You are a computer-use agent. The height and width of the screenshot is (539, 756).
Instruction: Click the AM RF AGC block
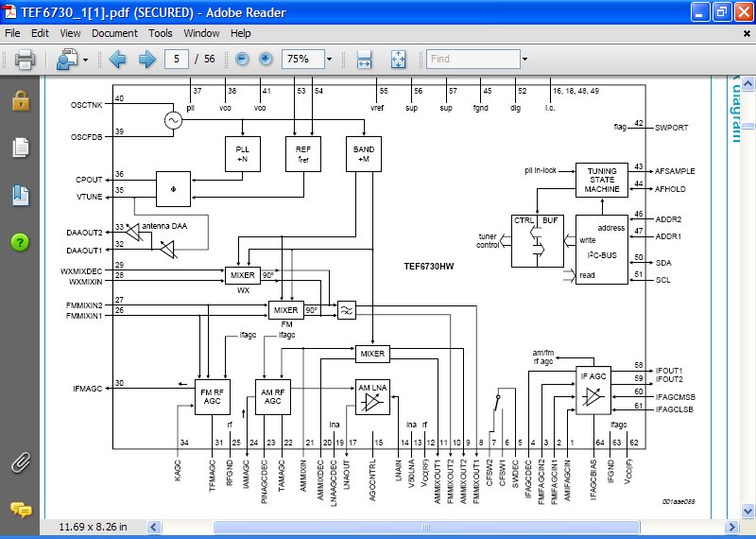273,396
